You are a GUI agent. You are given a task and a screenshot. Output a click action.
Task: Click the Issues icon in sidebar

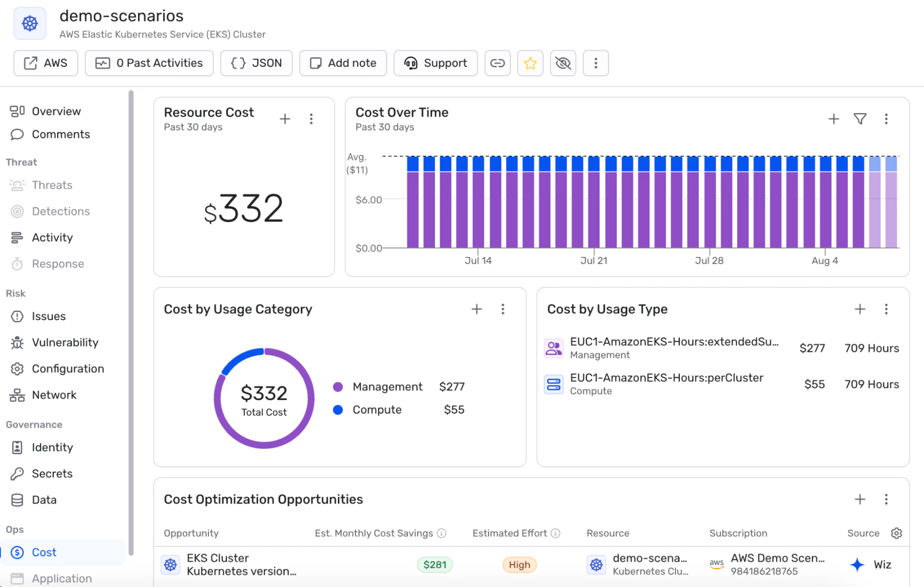point(17,316)
